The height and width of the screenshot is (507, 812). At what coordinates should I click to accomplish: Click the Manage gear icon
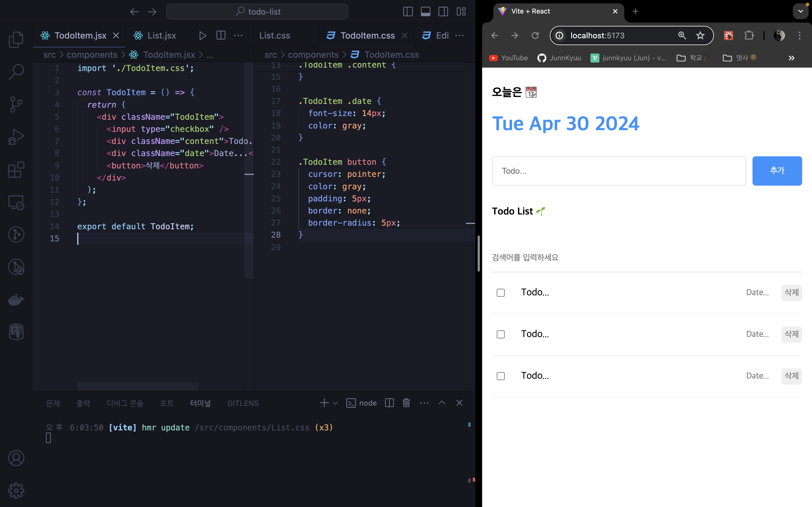[16, 491]
